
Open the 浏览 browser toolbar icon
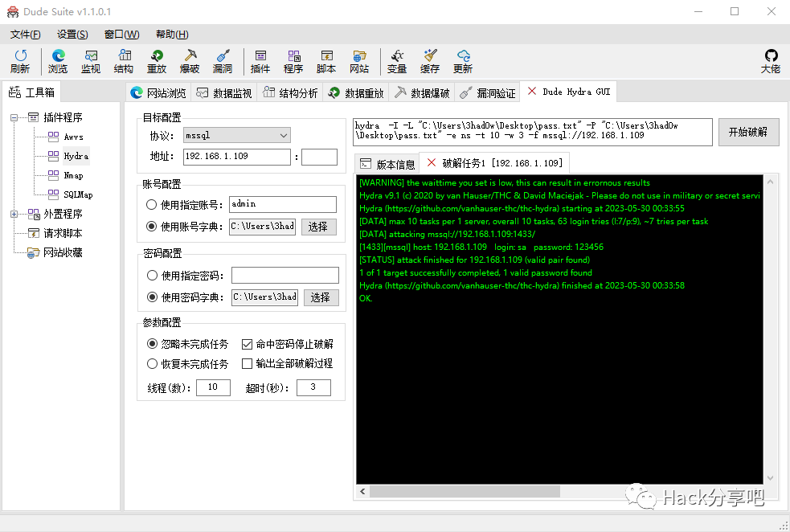click(58, 61)
